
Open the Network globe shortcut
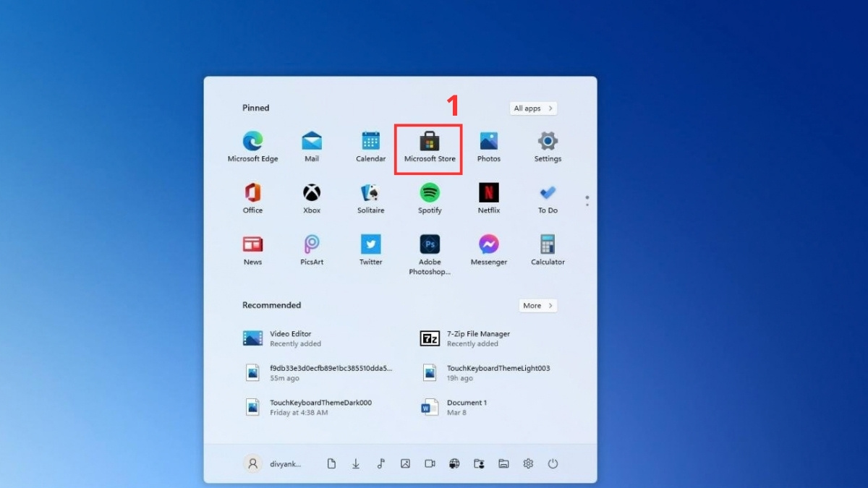(454, 464)
